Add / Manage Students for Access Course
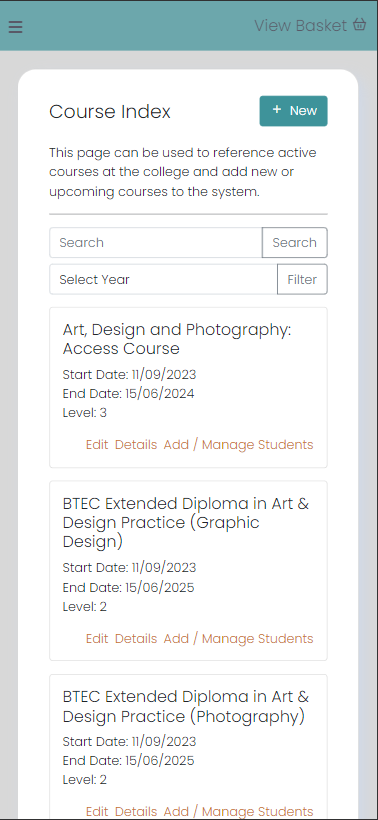This screenshot has height=820, width=378. tap(238, 445)
